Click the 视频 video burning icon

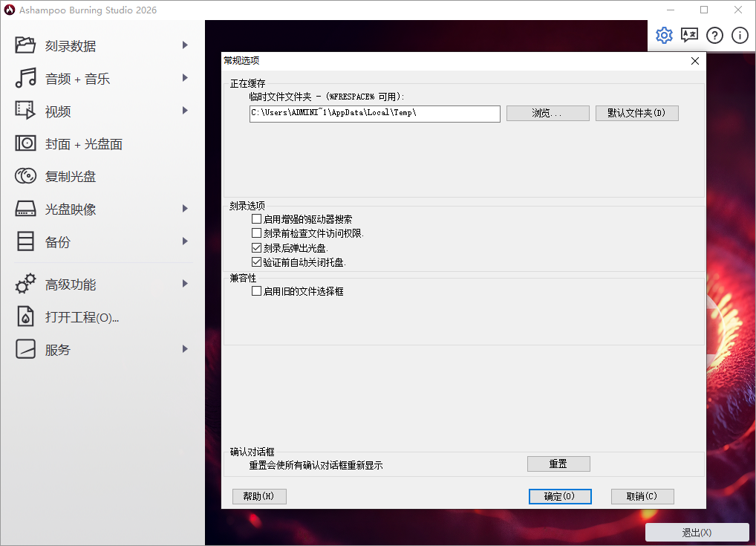(25, 111)
